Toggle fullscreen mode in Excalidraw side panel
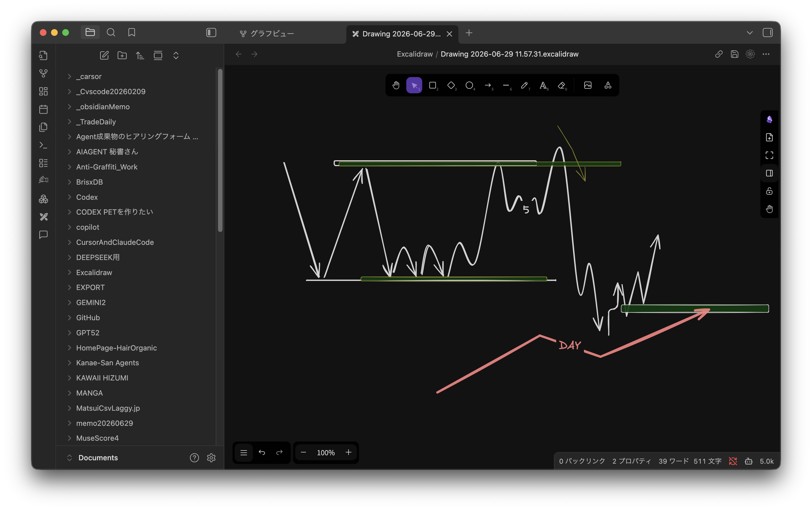Viewport: 812px width, 511px height. (x=769, y=155)
